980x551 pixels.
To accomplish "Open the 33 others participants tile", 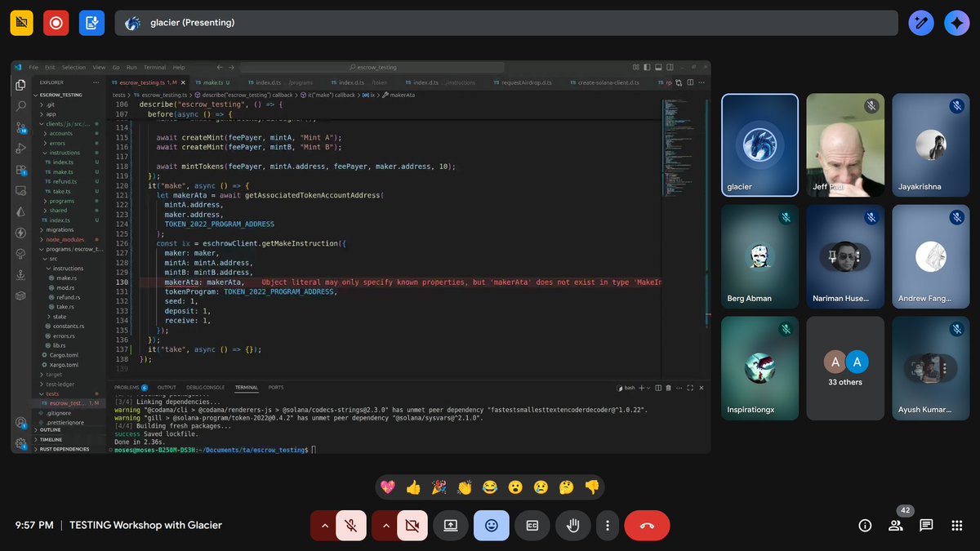I will point(845,368).
